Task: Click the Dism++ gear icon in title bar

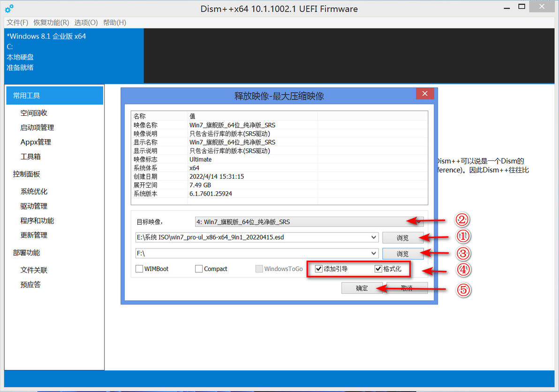Action: click(9, 8)
